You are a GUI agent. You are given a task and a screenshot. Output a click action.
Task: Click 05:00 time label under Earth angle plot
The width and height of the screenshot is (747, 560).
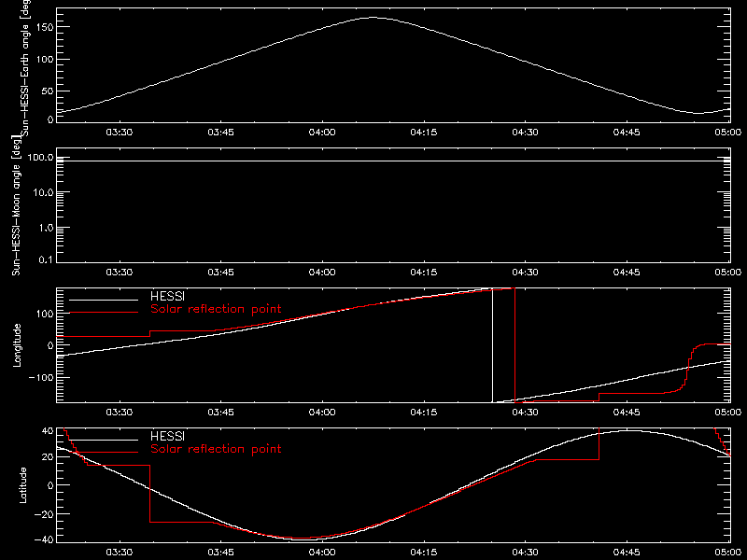click(x=728, y=132)
